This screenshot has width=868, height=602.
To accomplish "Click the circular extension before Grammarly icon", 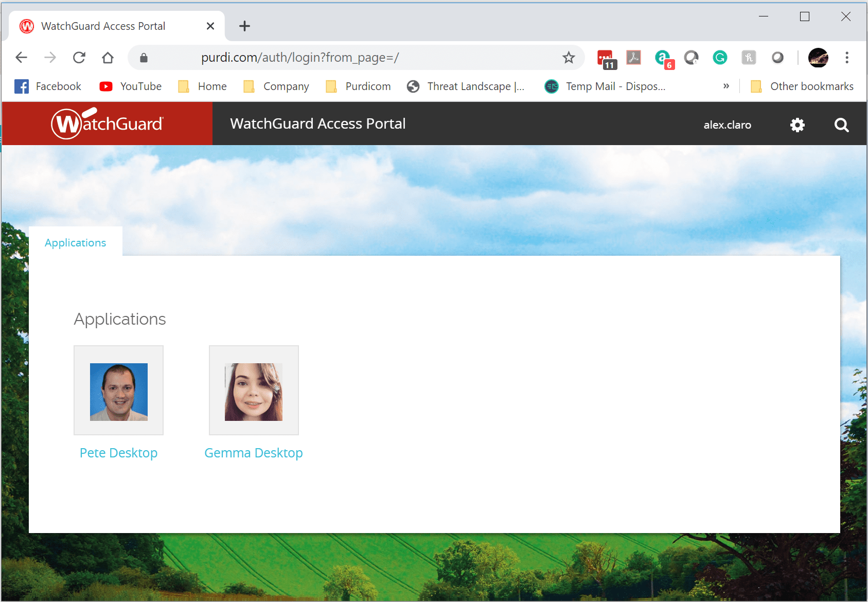I will [691, 57].
